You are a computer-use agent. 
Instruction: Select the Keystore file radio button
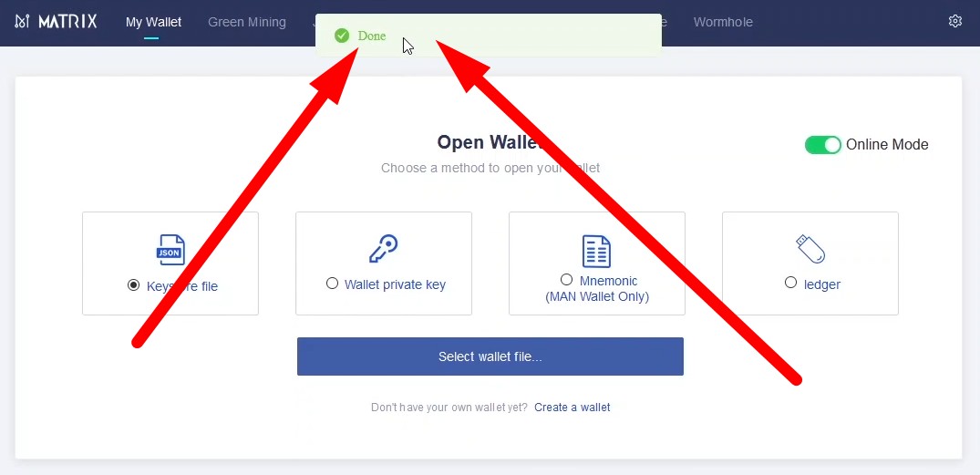click(x=134, y=285)
